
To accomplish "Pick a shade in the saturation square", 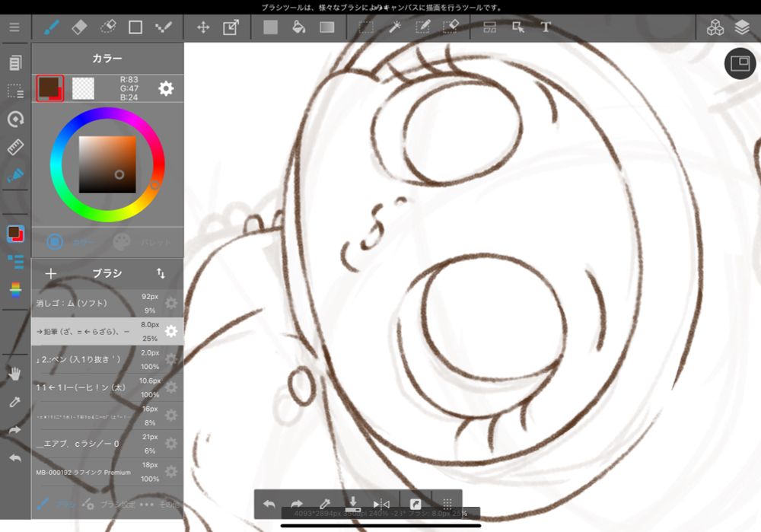I will tap(107, 164).
